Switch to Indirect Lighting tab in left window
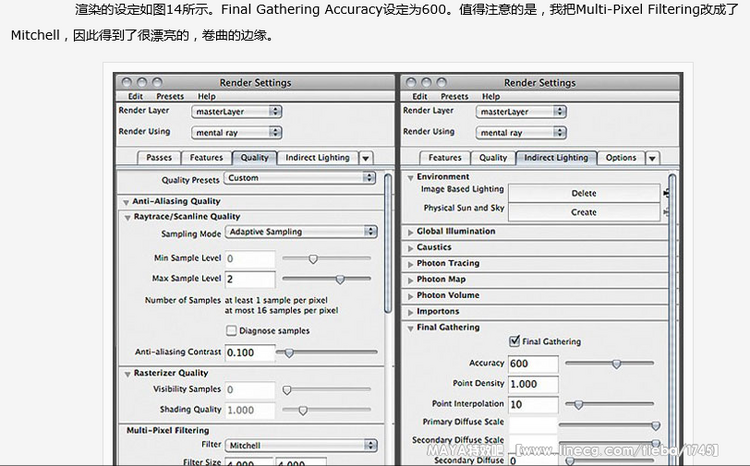Screen dimensions: 750x466 click(317, 157)
